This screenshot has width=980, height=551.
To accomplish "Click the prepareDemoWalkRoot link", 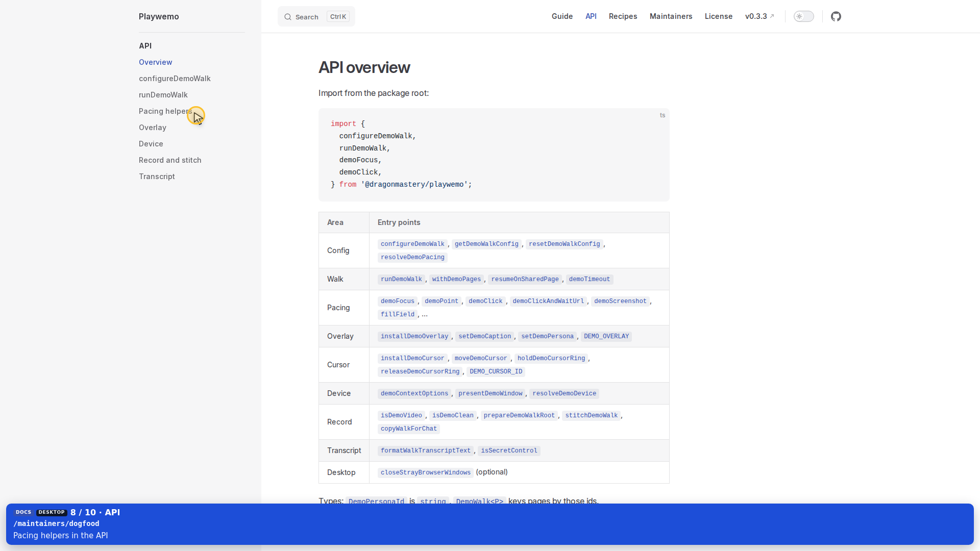I will coord(519,415).
